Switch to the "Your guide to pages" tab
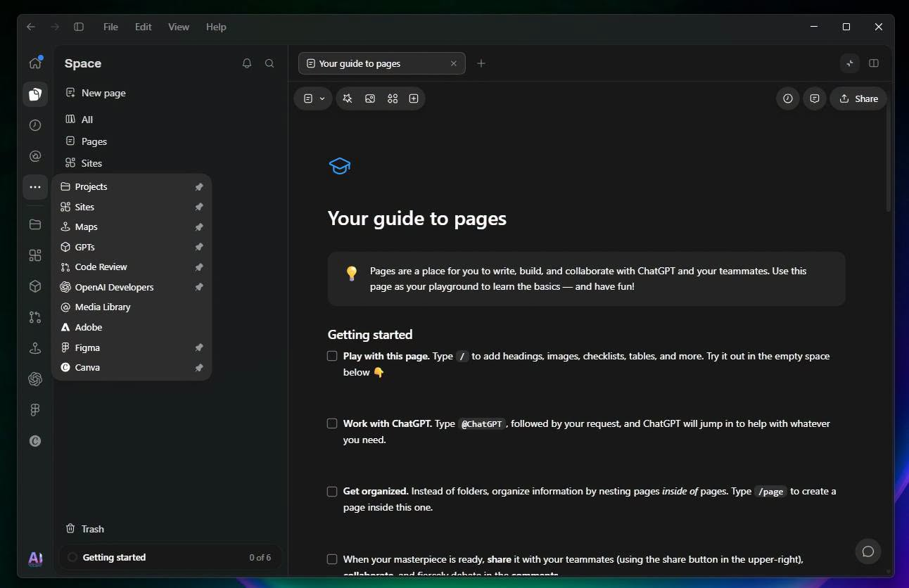The width and height of the screenshot is (909, 588). [x=381, y=63]
